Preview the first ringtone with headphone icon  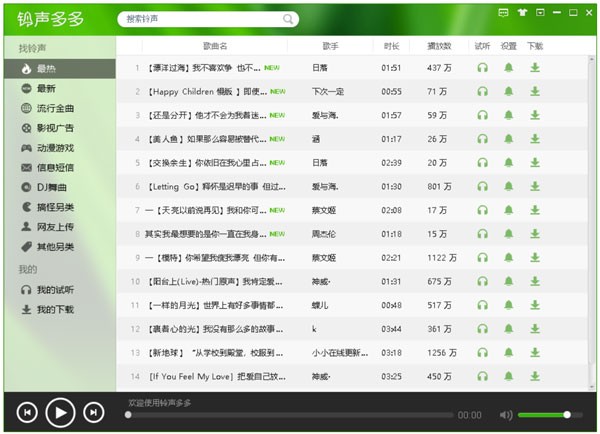[482, 68]
